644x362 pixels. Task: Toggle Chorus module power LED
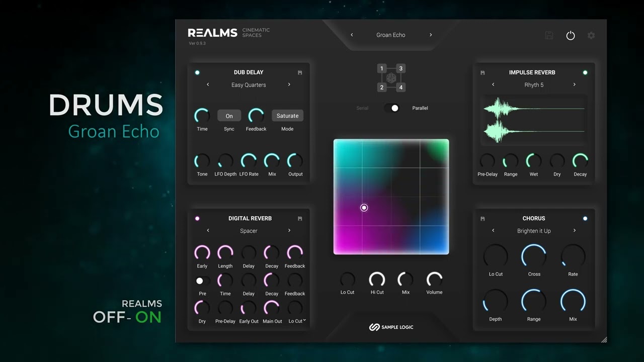click(x=585, y=218)
